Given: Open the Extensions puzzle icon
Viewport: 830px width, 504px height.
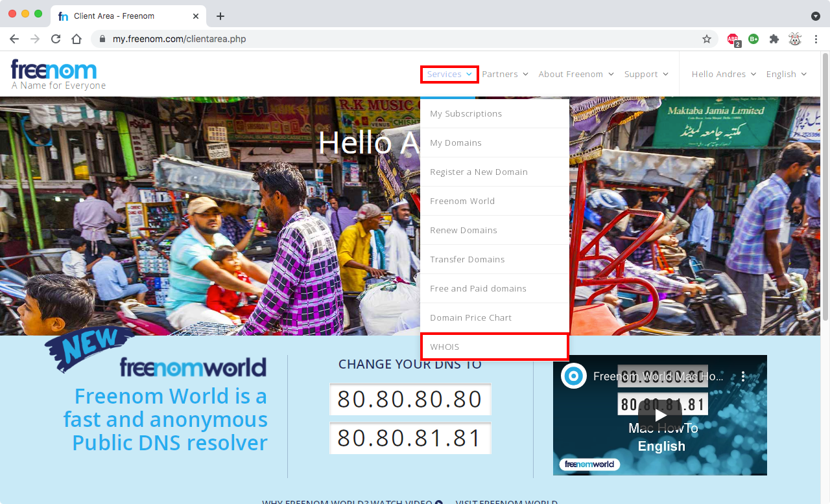Looking at the screenshot, I should coord(774,39).
